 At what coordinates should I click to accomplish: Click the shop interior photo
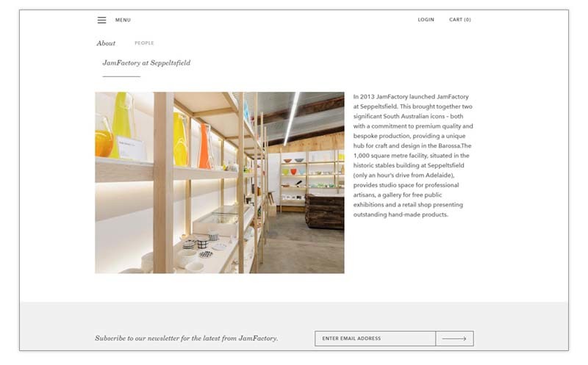point(220,182)
